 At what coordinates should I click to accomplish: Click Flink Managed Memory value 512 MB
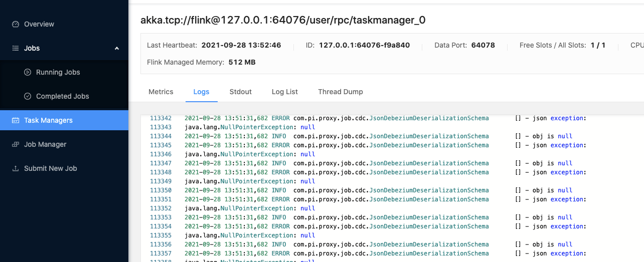tap(242, 62)
